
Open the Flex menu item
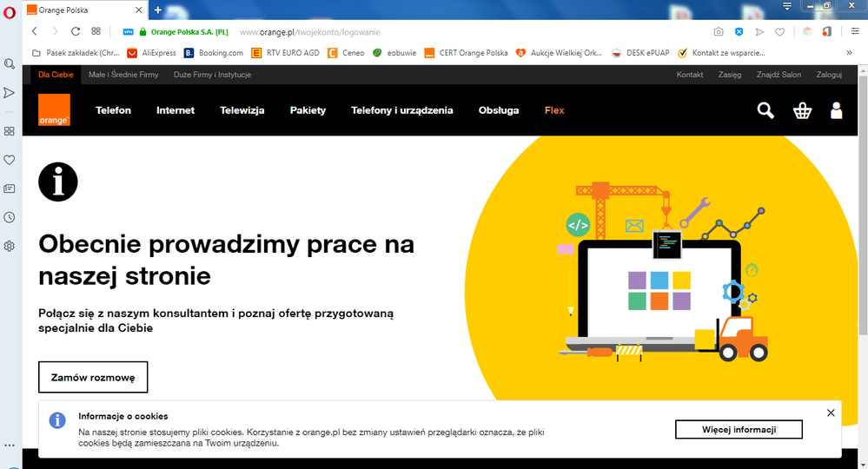(x=554, y=110)
